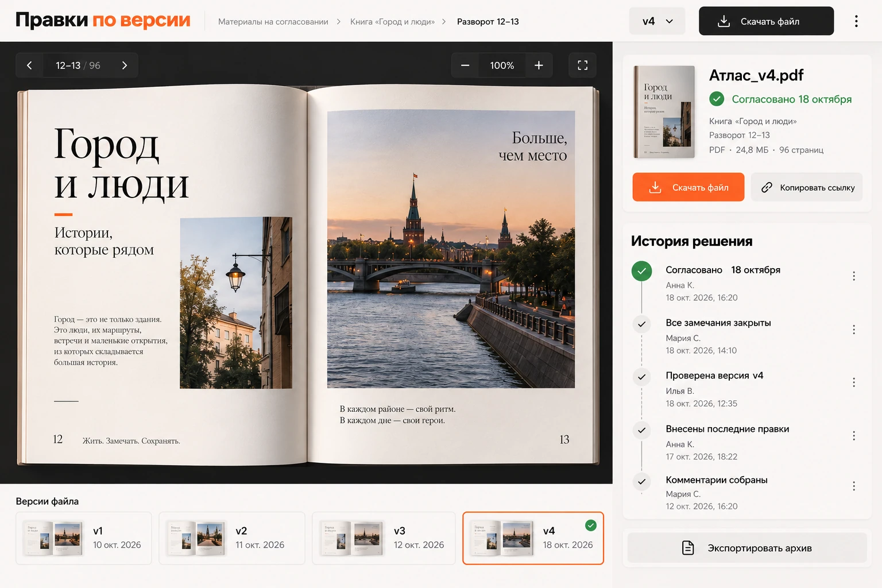Viewport: 882px width, 588px height.
Task: Click the large green timeline marker for "Согласовано"
Action: point(642,271)
